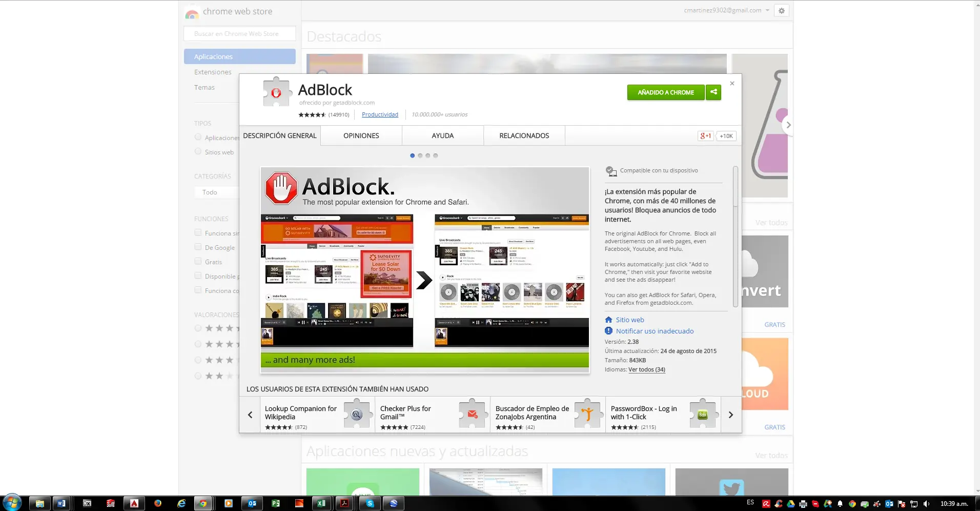Viewport: 980px width, 511px height.
Task: Select the Descripción general tab
Action: pos(280,135)
